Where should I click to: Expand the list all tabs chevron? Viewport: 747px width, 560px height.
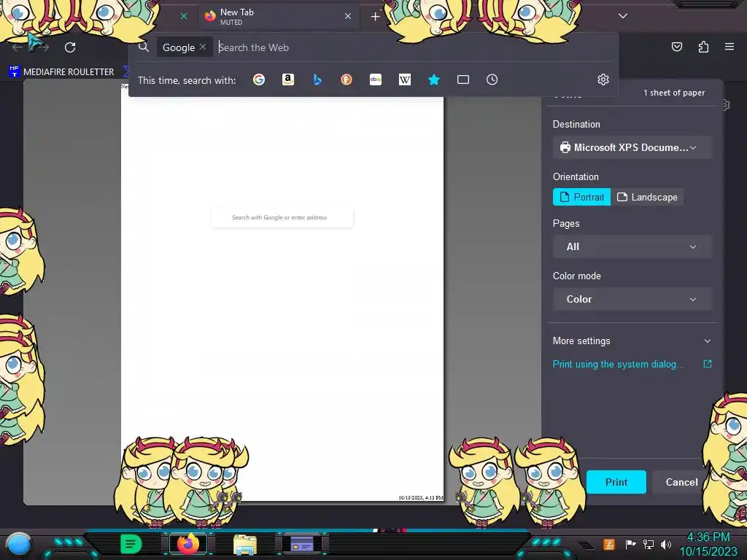coord(623,16)
